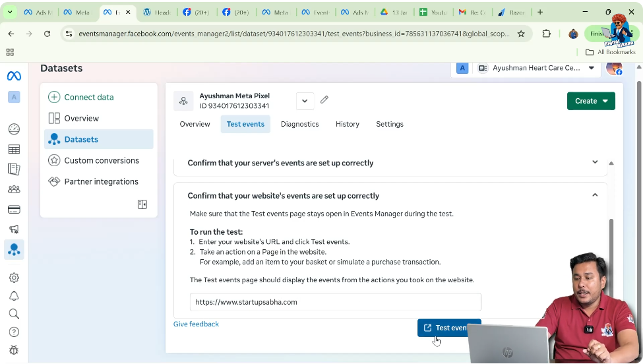This screenshot has width=643, height=364.
Task: Switch to the Diagnostics tab
Action: 300,124
